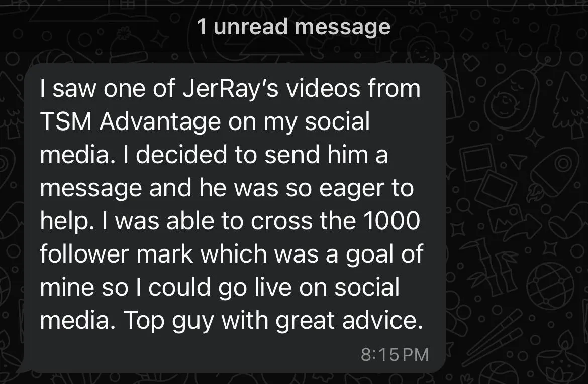The image size is (588, 384).
Task: Tap the four-point sparkle beside the avocado
Action: pyautogui.click(x=534, y=138)
